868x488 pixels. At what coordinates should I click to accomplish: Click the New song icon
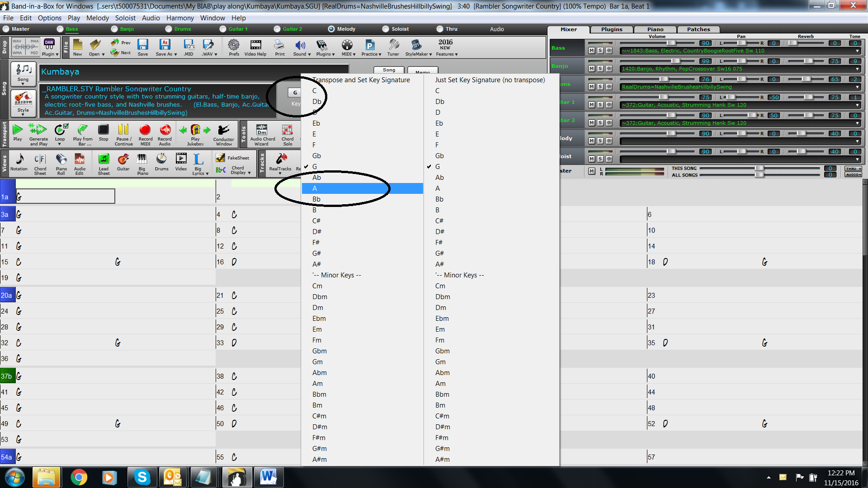78,47
